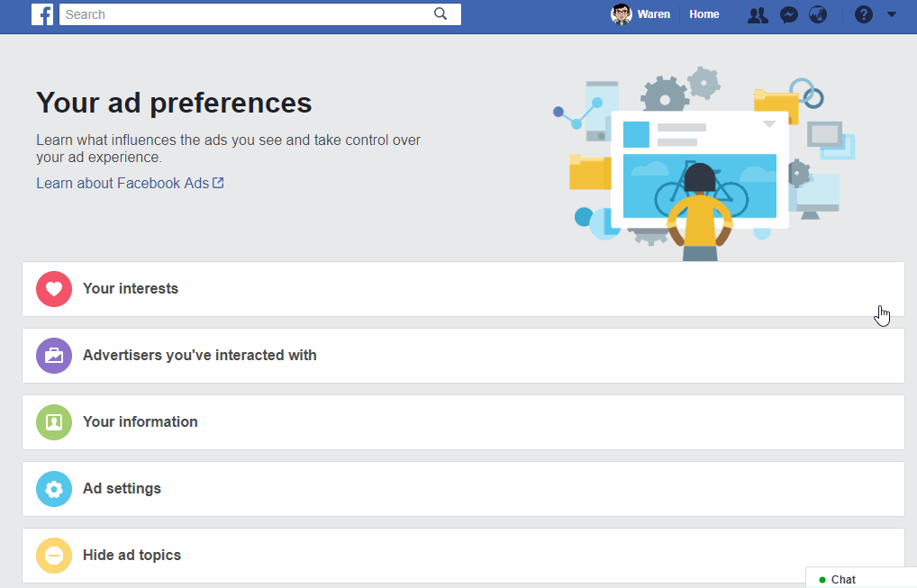
Task: Click in the Search input field
Action: point(243,14)
